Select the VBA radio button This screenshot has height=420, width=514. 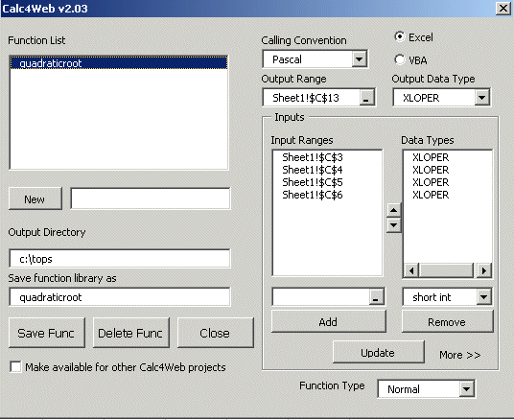400,59
